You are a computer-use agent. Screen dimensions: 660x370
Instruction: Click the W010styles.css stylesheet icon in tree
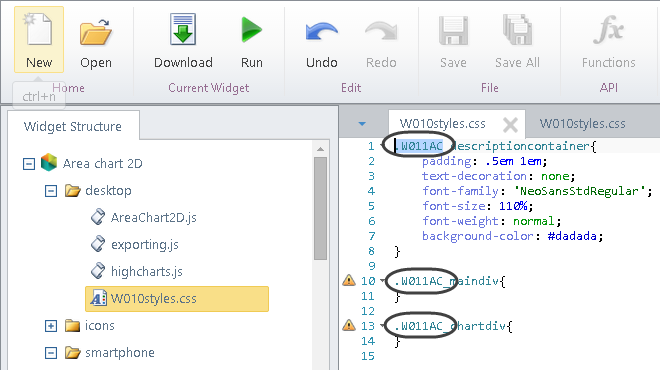(x=98, y=298)
